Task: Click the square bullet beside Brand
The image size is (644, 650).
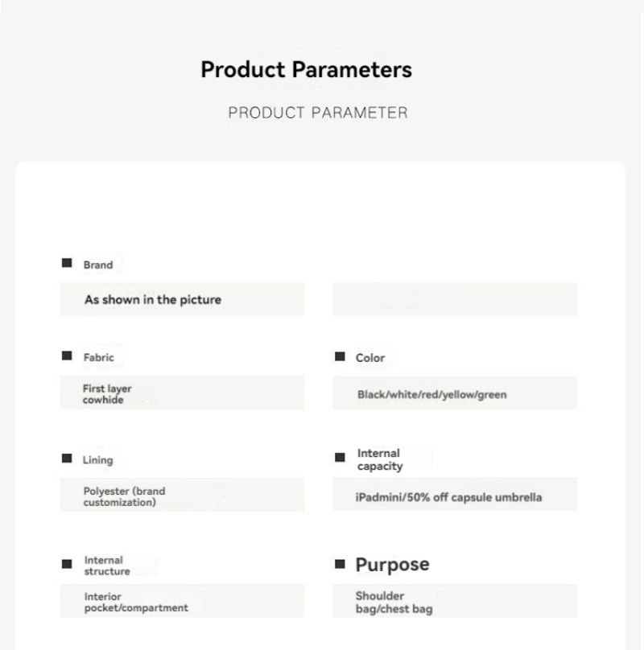Action: click(67, 263)
